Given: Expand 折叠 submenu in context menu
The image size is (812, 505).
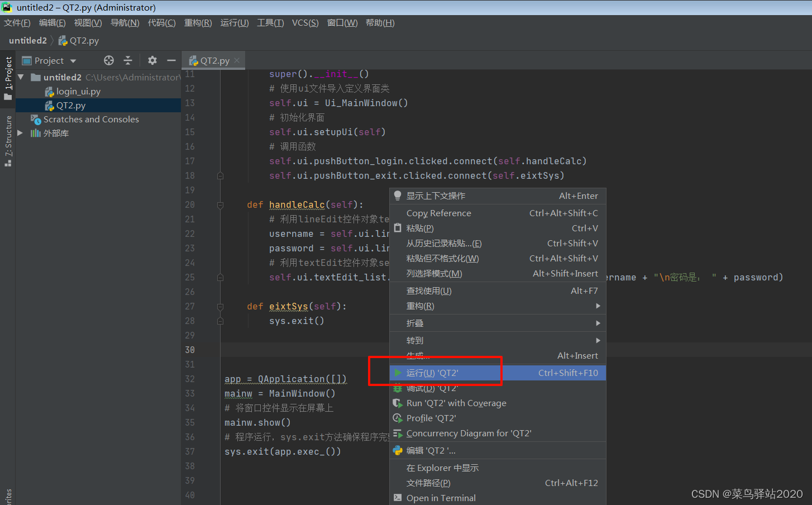Looking at the screenshot, I should 498,323.
